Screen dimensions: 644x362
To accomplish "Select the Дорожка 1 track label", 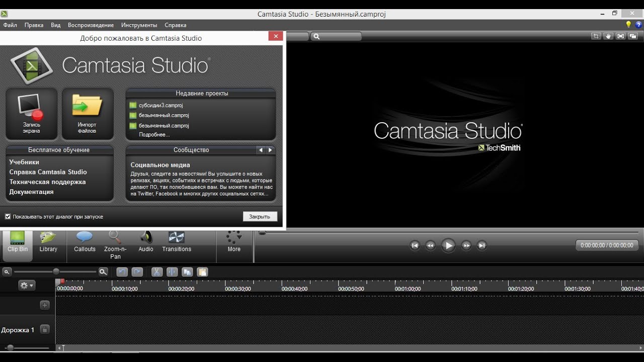I will (x=18, y=330).
